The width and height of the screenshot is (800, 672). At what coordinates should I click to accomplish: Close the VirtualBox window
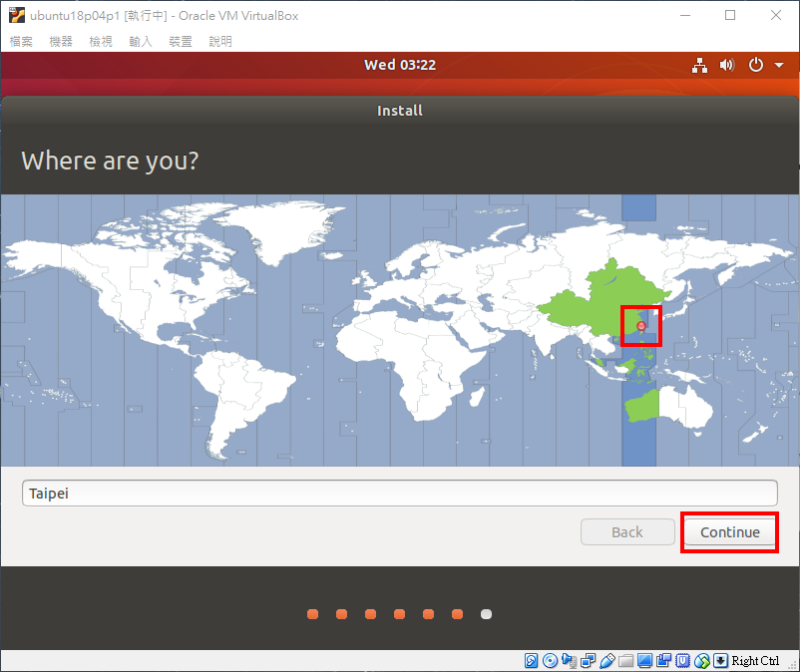point(775,15)
